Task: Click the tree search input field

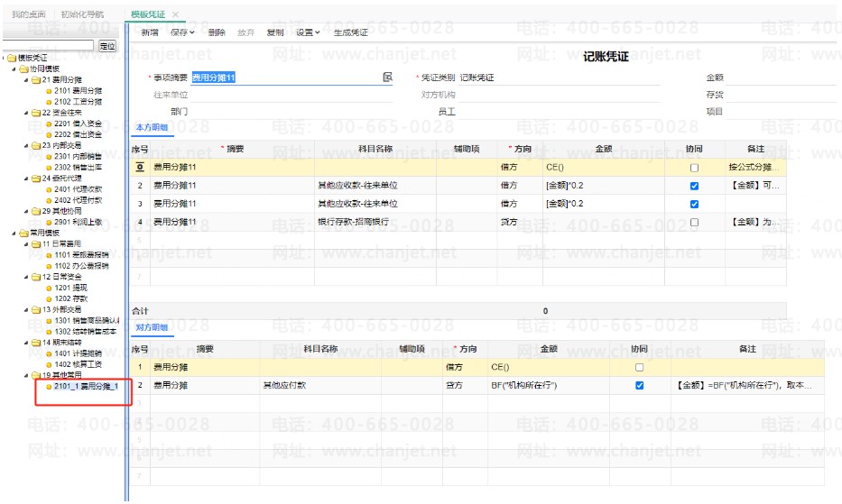Action: pos(49,46)
